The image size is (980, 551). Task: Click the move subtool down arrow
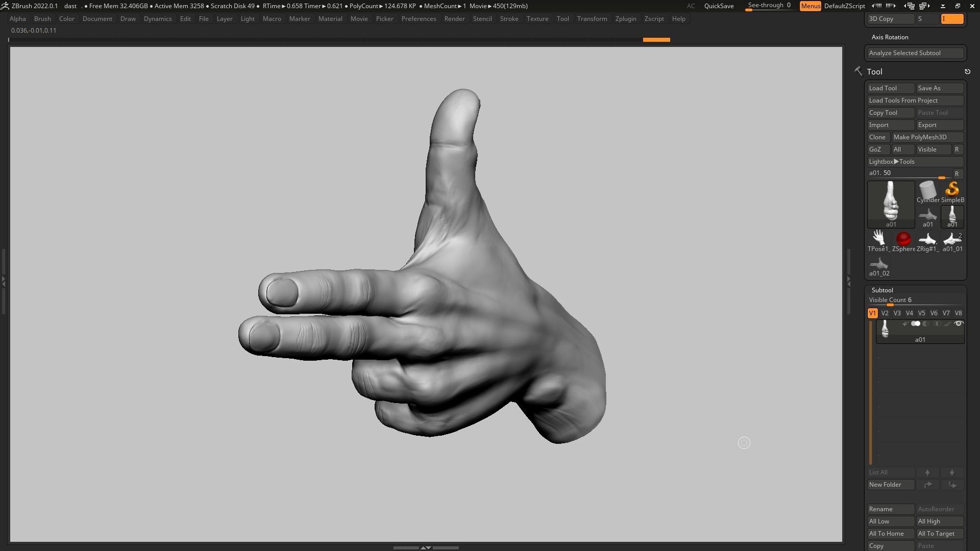click(952, 472)
